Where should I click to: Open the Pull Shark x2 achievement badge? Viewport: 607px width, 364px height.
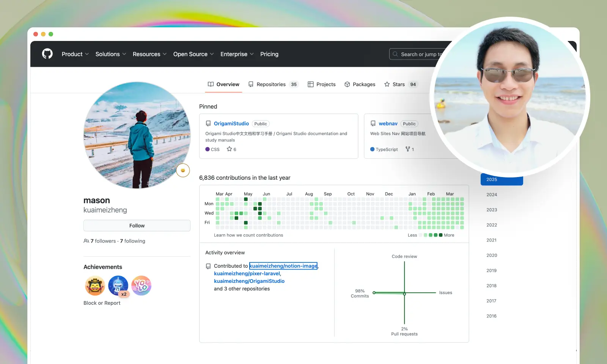(118, 286)
